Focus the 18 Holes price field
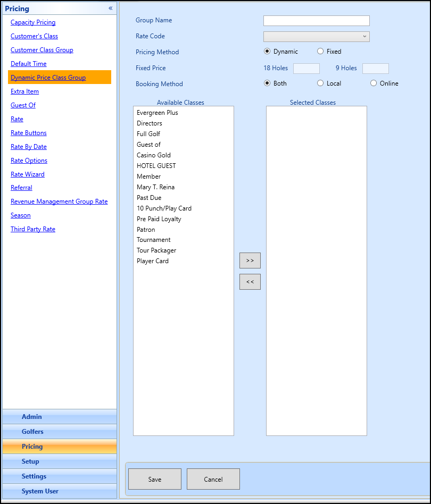The width and height of the screenshot is (431, 504). coord(306,69)
